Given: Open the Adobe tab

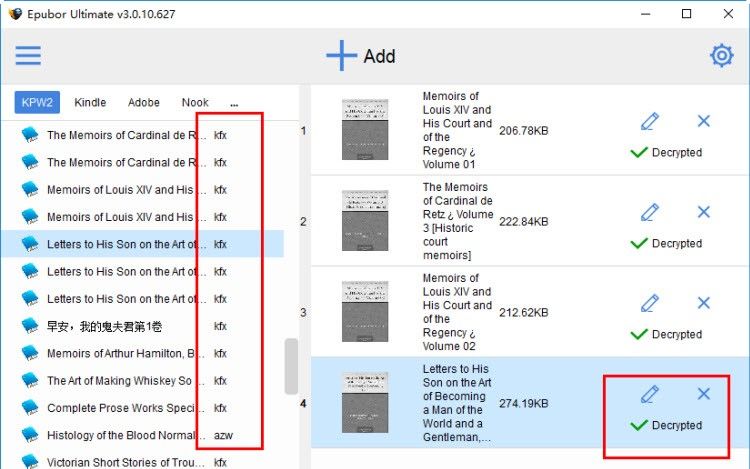Looking at the screenshot, I should [143, 102].
